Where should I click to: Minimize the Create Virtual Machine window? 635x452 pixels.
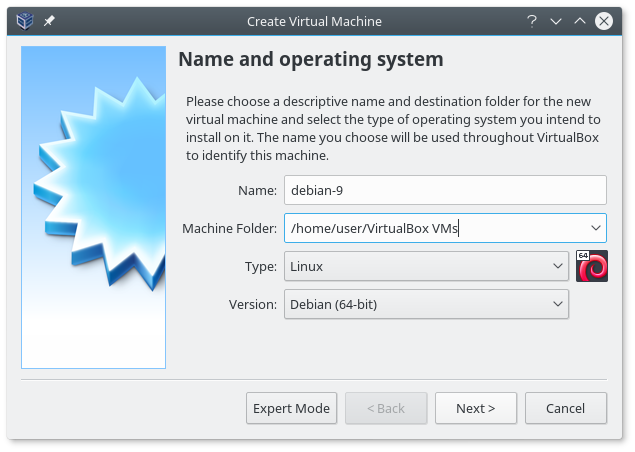point(557,20)
